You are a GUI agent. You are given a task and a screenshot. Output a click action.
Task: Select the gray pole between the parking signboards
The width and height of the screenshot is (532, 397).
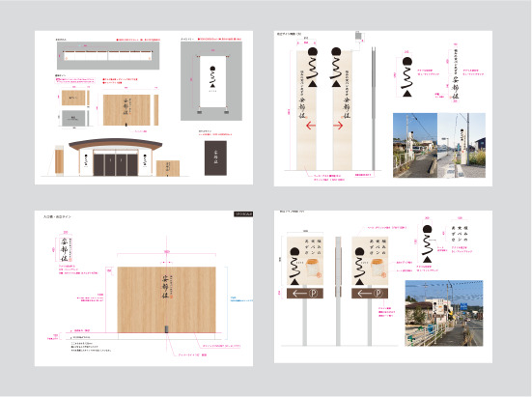coord(338,291)
